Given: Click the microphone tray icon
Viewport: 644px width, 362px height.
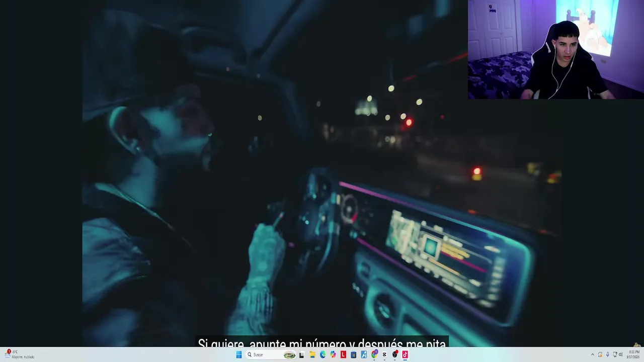Looking at the screenshot, I should click(x=608, y=354).
